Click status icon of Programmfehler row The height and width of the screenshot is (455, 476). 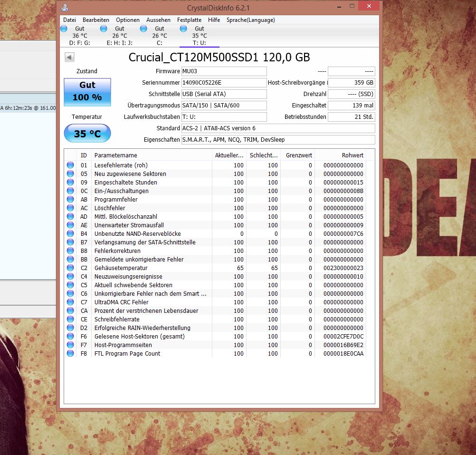point(70,199)
